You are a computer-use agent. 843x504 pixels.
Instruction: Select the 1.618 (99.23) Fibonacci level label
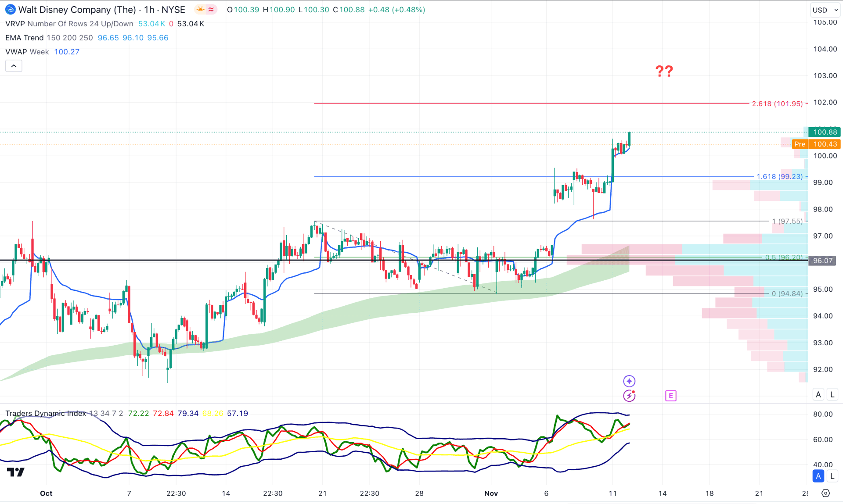click(x=779, y=176)
